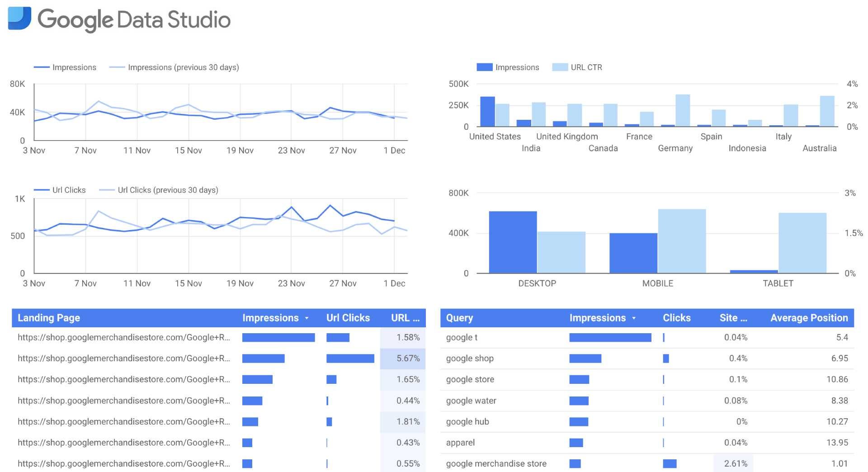
Task: Click the 6.95 average position value
Action: (840, 359)
